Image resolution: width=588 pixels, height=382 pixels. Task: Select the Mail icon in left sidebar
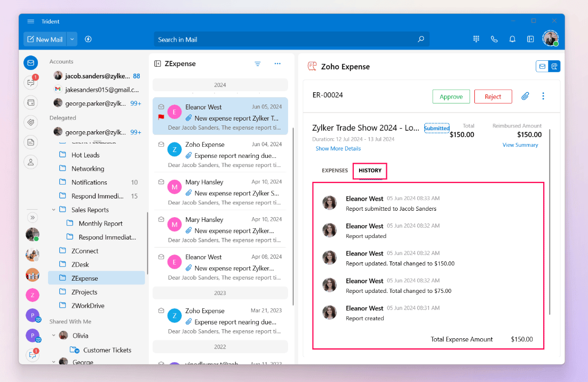coord(31,62)
